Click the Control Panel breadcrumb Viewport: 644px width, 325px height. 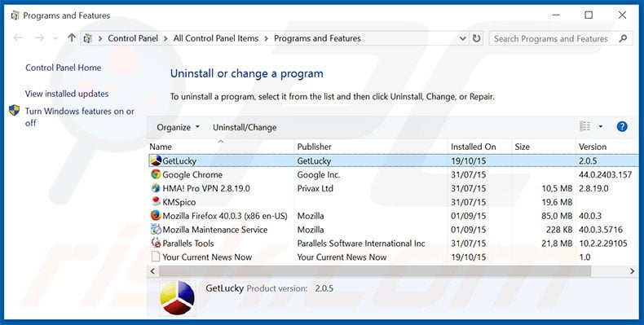(133, 38)
